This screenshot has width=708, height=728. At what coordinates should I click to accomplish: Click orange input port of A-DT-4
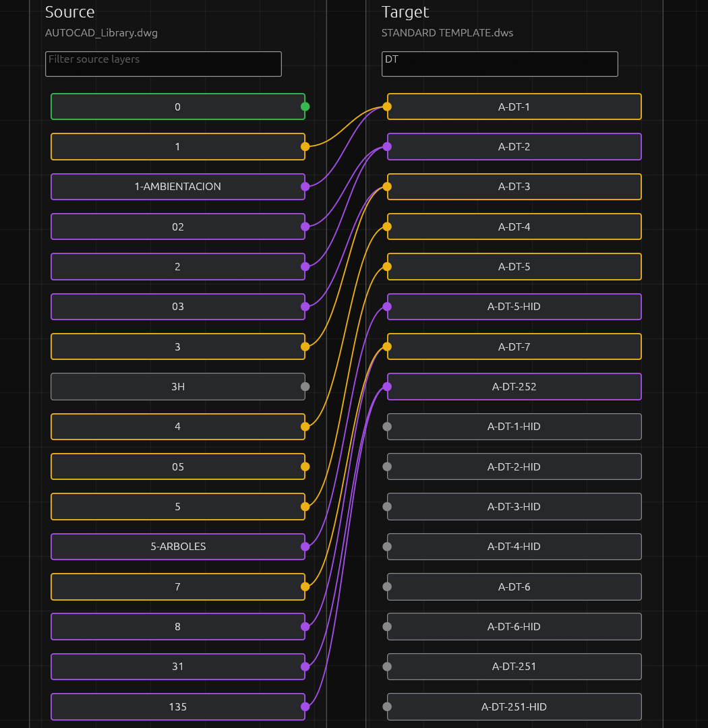[387, 226]
